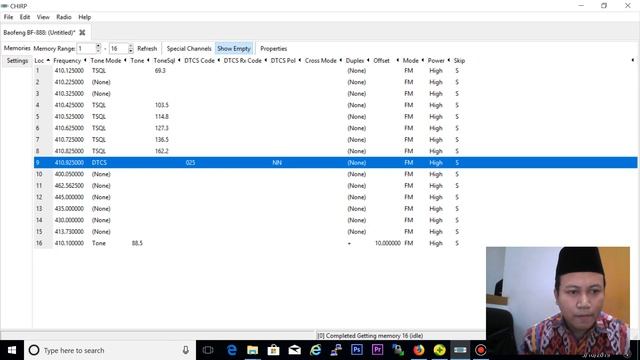Increase the memory range start value
Screen dimensions: 640x360
tap(98, 46)
